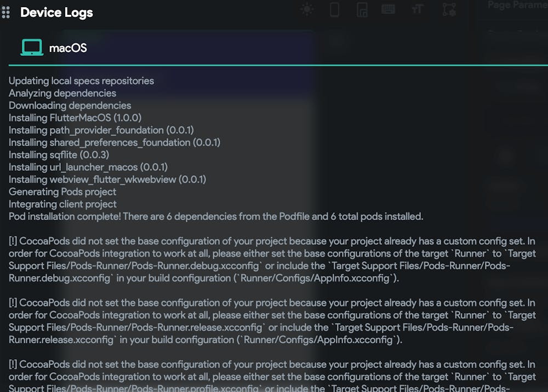The width and height of the screenshot is (548, 392).
Task: Click the 'Installing url_launcher_macos' log line
Action: click(88, 167)
